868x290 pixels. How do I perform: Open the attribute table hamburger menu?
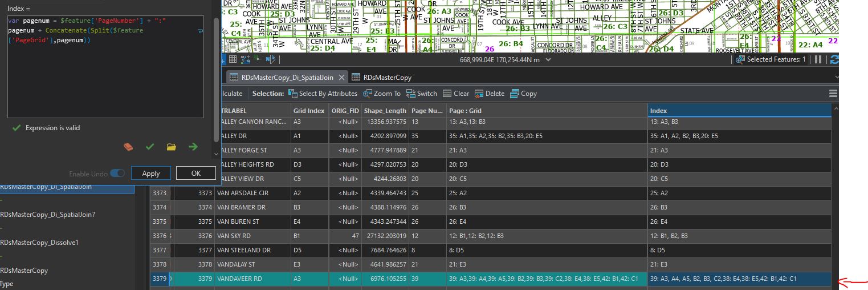point(833,94)
